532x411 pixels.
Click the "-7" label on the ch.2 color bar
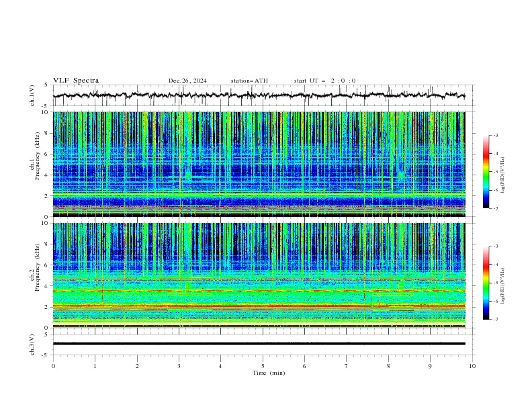pos(496,320)
